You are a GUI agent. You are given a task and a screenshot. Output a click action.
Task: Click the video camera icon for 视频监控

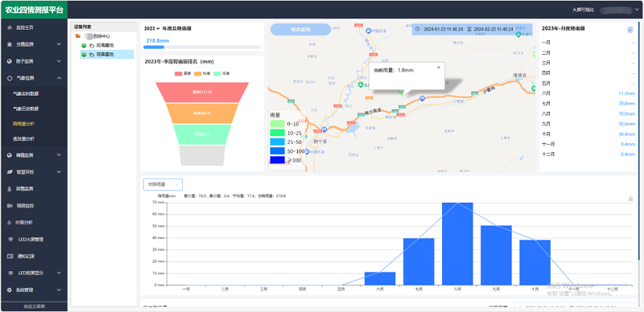tap(10, 206)
